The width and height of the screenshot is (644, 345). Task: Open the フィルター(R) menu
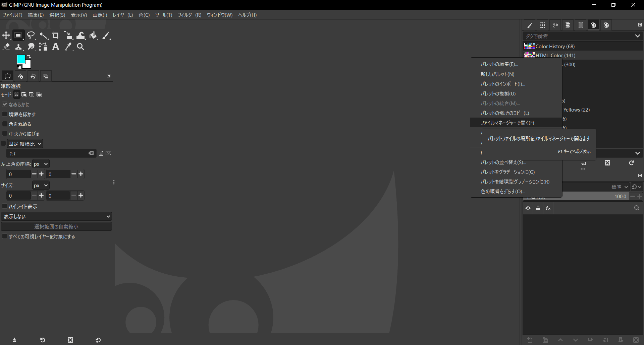(x=190, y=15)
